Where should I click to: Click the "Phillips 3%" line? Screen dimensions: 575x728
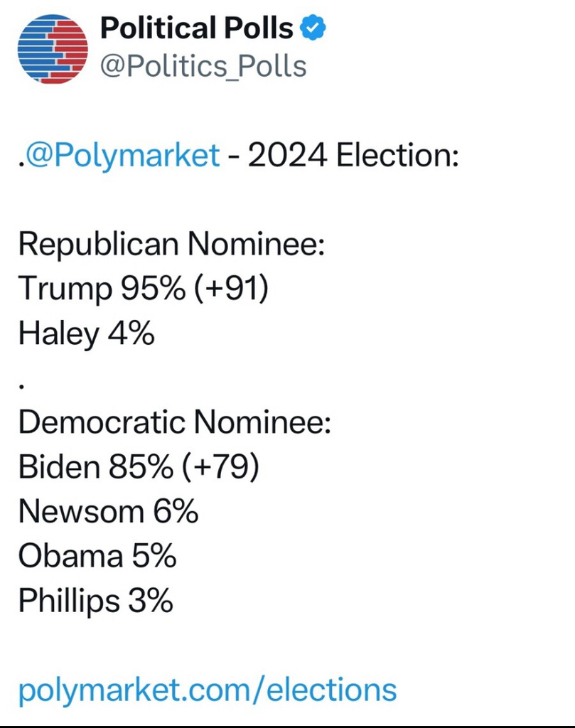pyautogui.click(x=95, y=601)
